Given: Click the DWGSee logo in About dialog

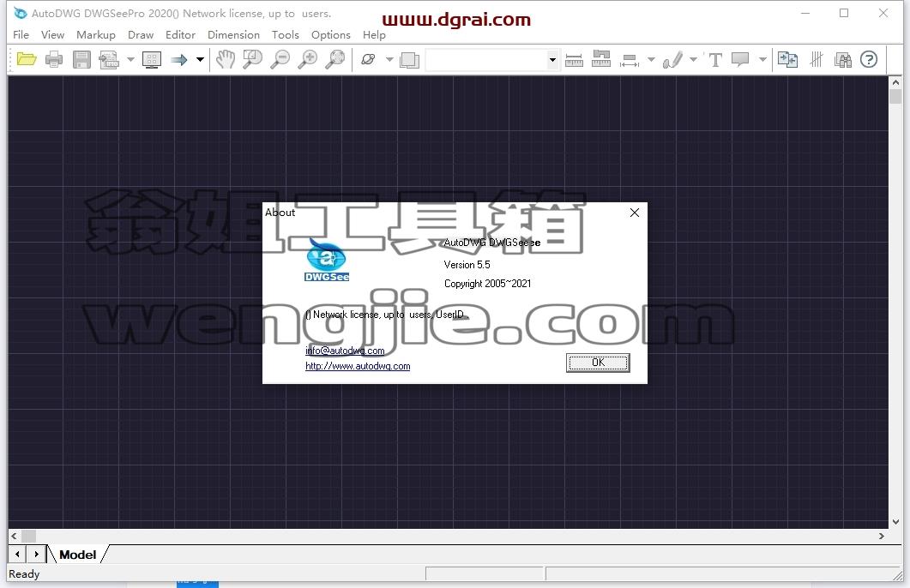Looking at the screenshot, I should [327, 260].
